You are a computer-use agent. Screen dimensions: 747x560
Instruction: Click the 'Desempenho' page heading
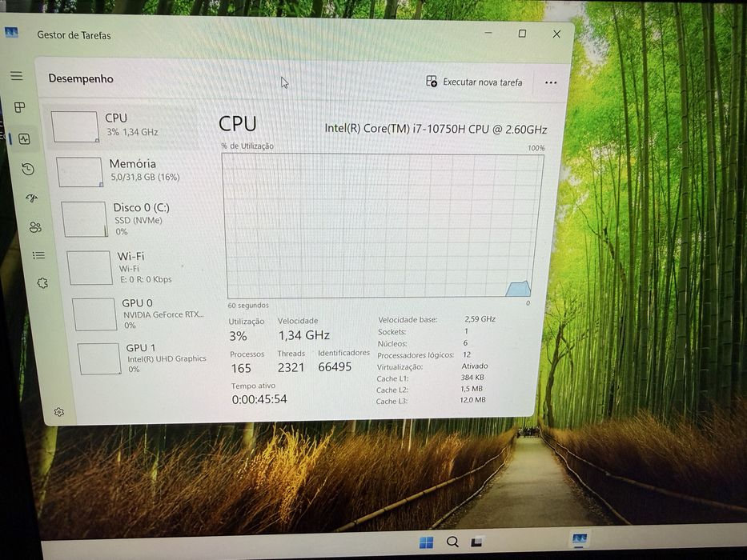(x=81, y=78)
